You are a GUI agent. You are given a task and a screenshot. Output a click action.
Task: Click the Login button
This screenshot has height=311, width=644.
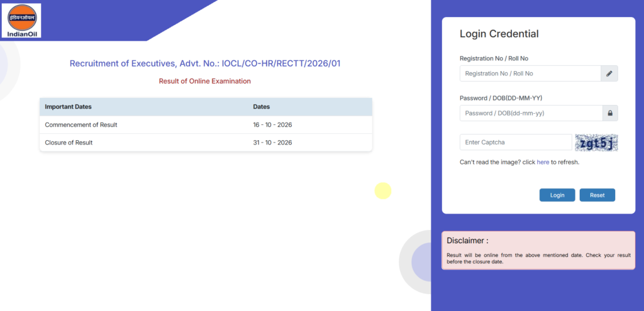[x=557, y=195]
